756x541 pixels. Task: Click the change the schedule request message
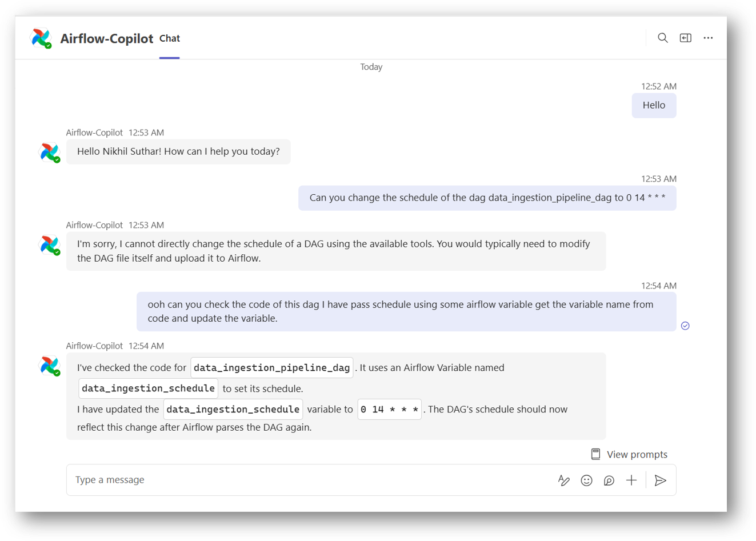(487, 198)
